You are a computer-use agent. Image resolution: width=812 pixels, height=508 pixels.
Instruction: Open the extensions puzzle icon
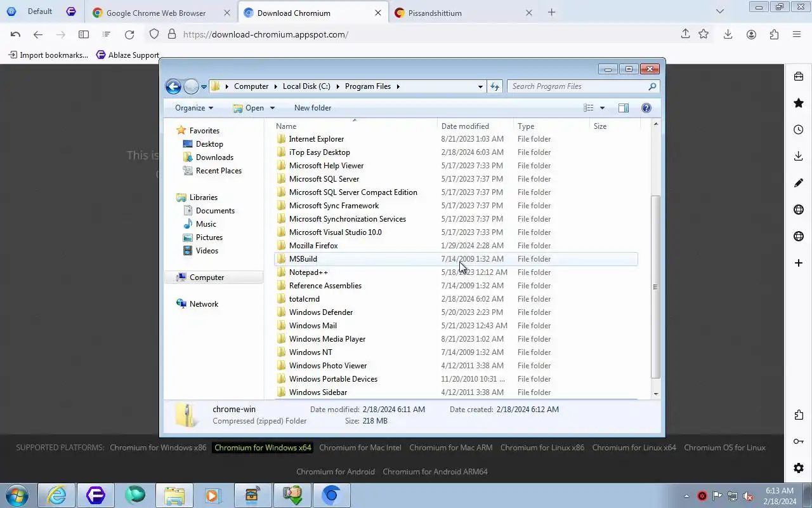click(774, 34)
